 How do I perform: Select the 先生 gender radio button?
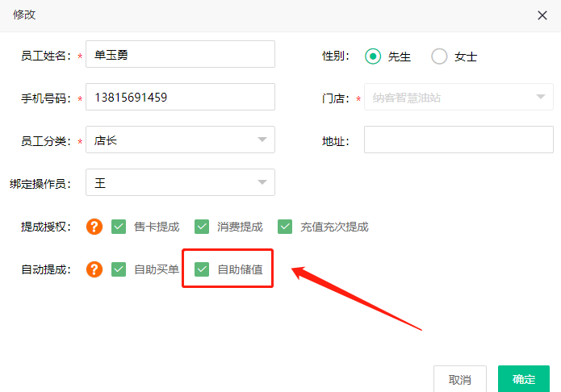coord(372,56)
